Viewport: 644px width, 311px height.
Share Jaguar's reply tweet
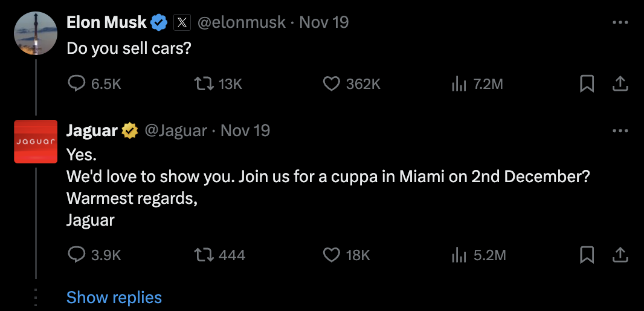point(620,255)
